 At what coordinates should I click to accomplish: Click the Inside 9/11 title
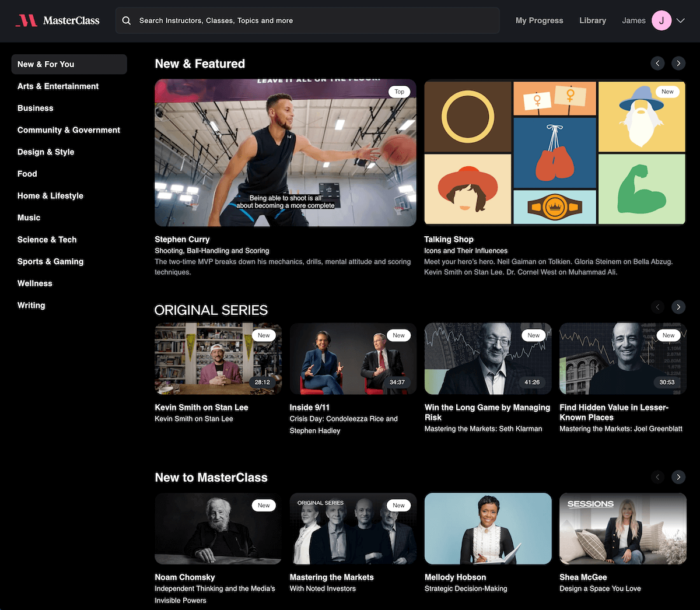pos(310,408)
